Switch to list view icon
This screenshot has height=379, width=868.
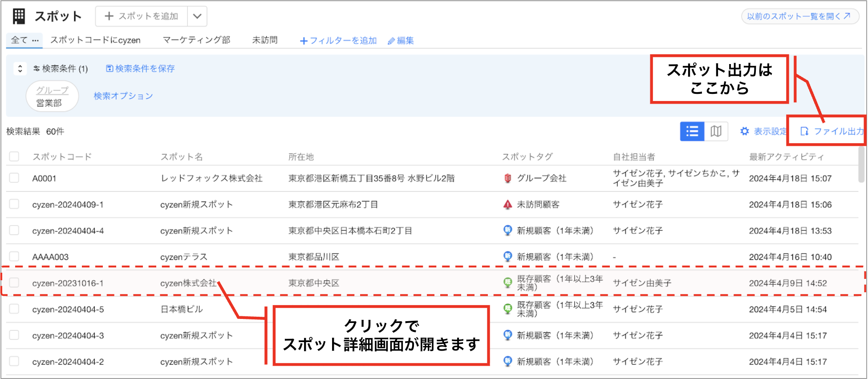point(692,131)
